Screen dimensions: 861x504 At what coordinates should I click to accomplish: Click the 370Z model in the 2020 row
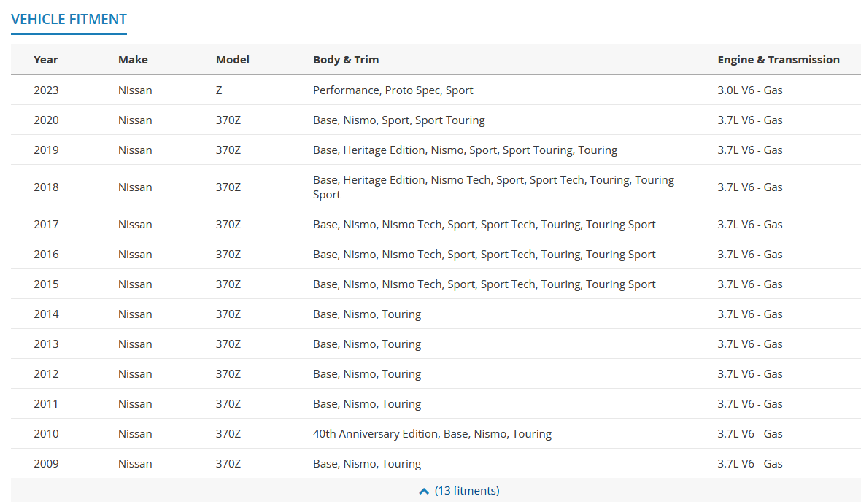[228, 120]
